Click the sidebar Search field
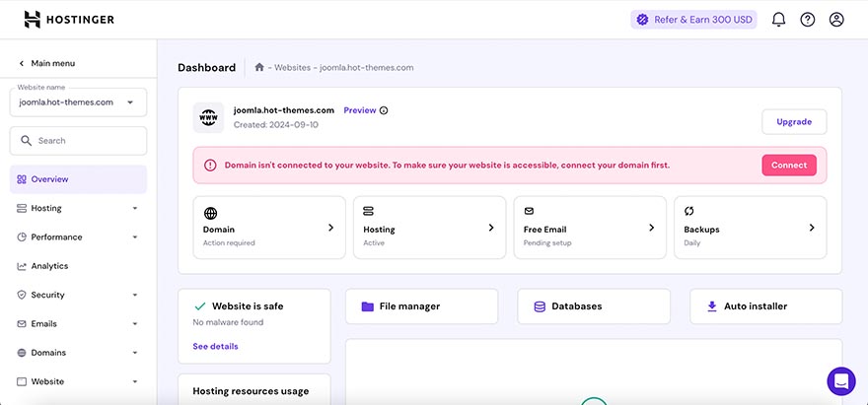 pos(78,141)
